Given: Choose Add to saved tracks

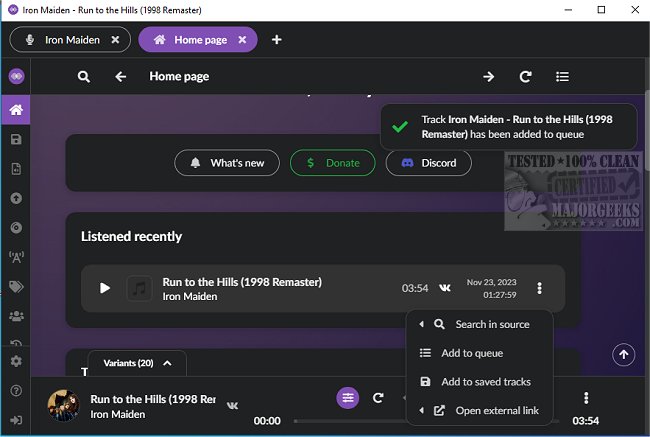Looking at the screenshot, I should pyautogui.click(x=485, y=382).
